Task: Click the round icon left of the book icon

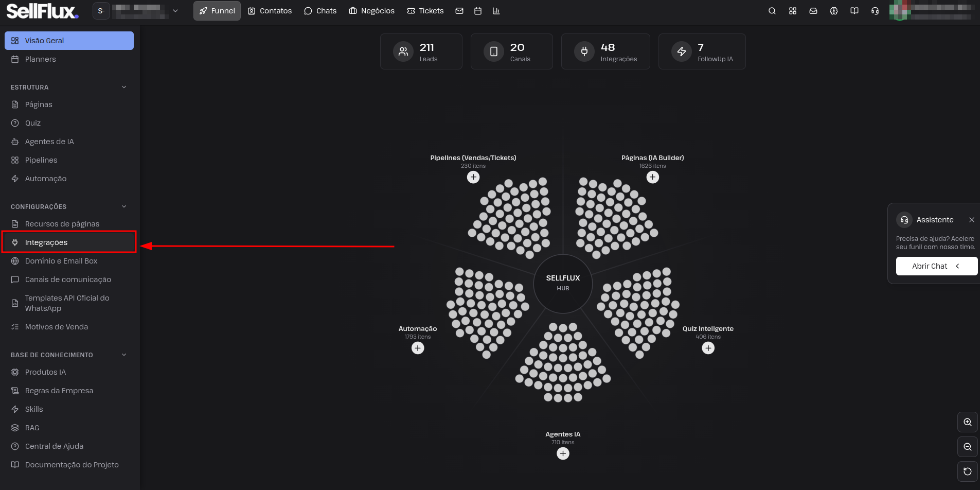Action: click(834, 11)
